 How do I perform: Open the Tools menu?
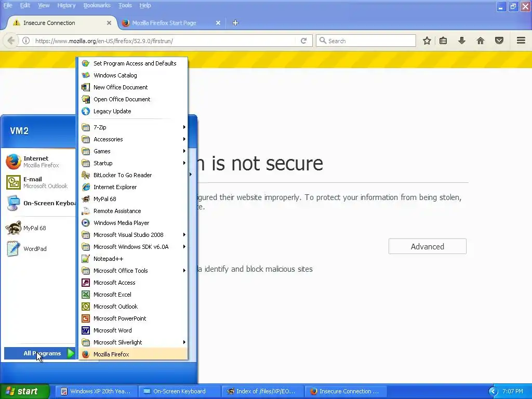125,5
